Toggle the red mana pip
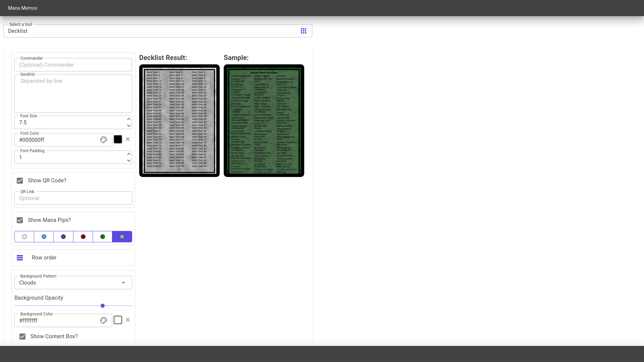Image resolution: width=644 pixels, height=362 pixels. click(83, 237)
